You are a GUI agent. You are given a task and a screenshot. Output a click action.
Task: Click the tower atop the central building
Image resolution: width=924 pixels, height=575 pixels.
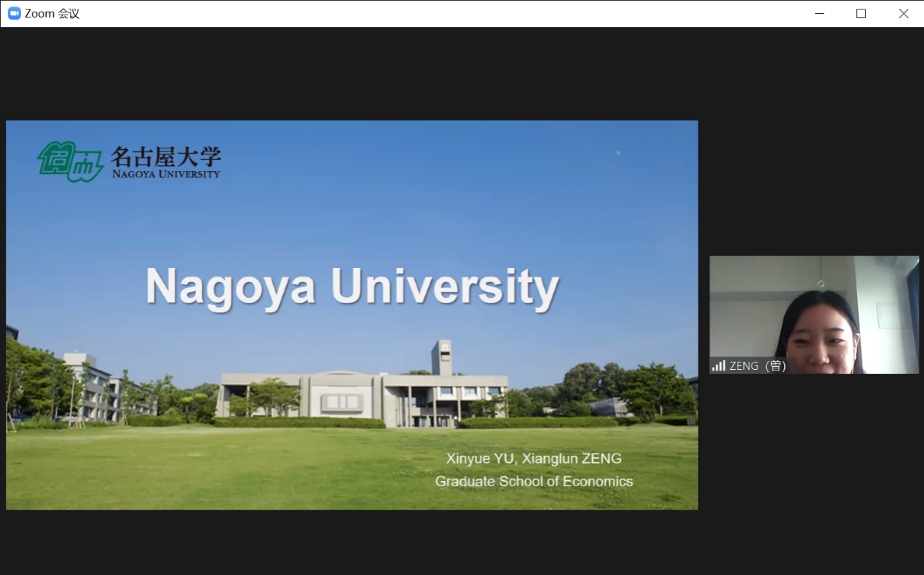(441, 357)
